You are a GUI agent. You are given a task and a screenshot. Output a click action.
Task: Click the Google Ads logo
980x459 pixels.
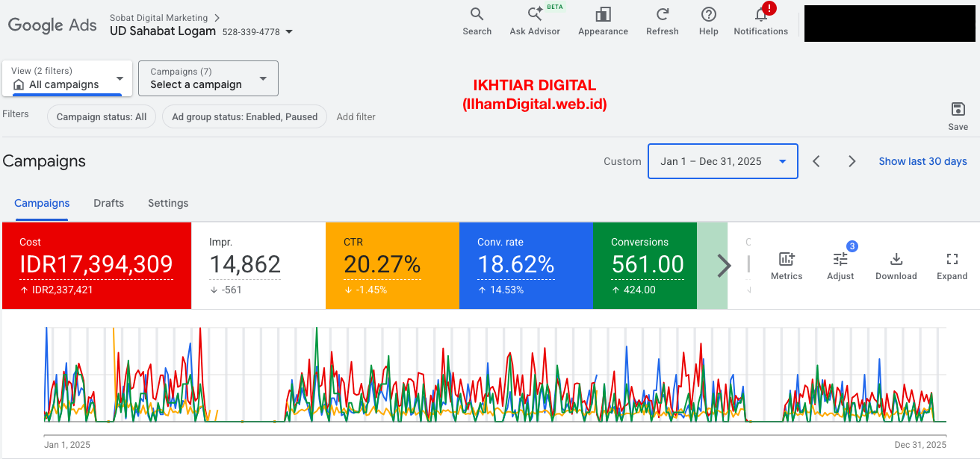(x=52, y=25)
